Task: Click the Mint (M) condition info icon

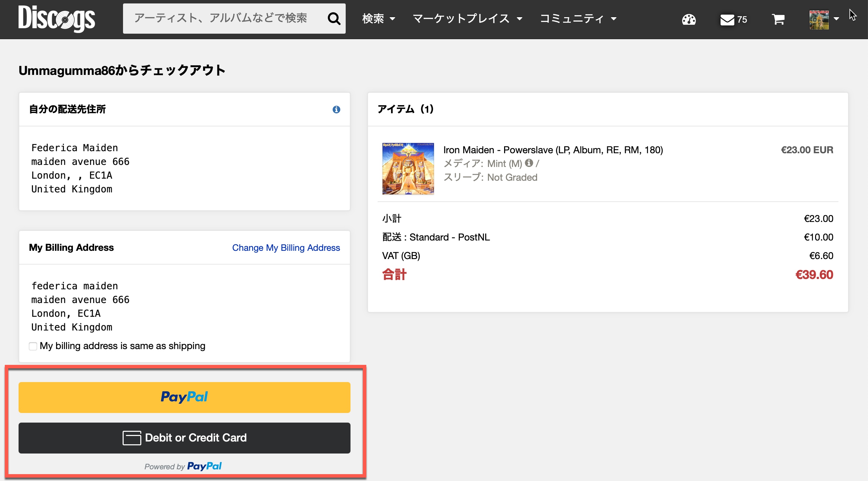Action: (529, 163)
